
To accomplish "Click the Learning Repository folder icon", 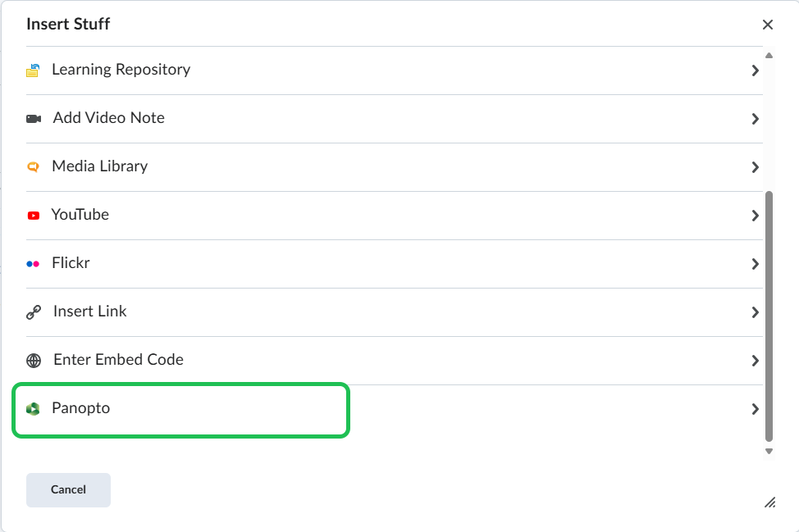I will [x=33, y=70].
